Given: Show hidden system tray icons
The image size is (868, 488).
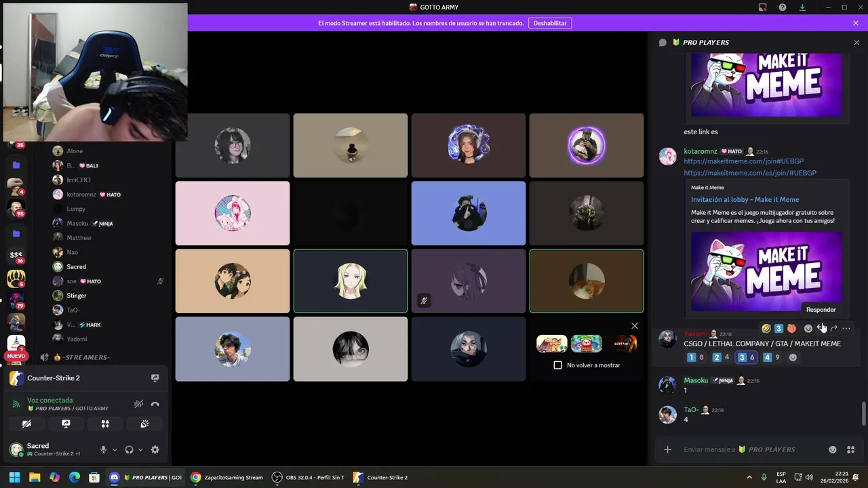Looking at the screenshot, I should [749, 477].
